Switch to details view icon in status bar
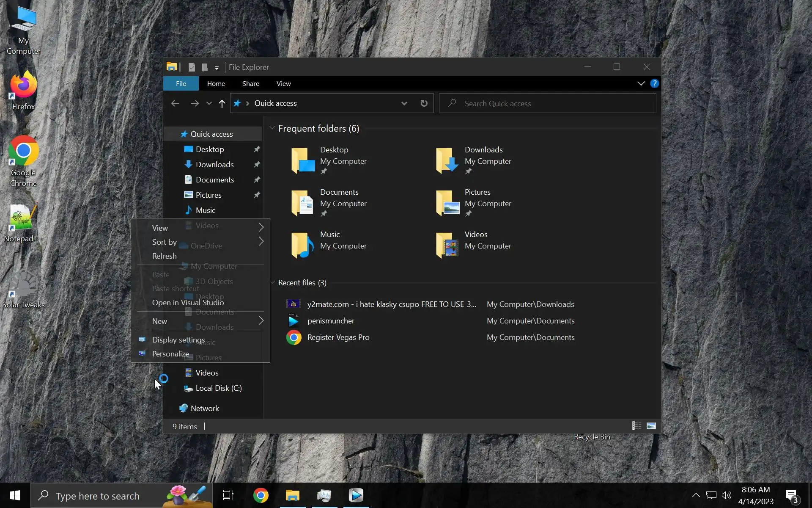Image resolution: width=812 pixels, height=508 pixels. (636, 426)
